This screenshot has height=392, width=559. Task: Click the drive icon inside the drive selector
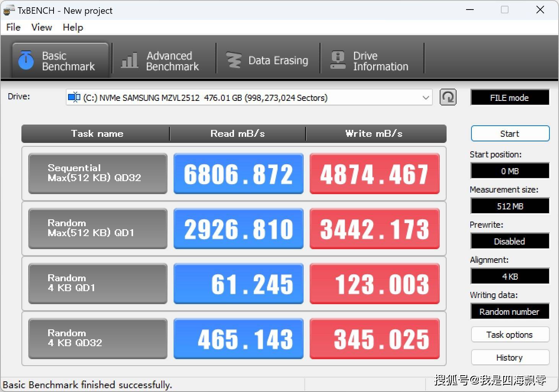click(x=73, y=97)
